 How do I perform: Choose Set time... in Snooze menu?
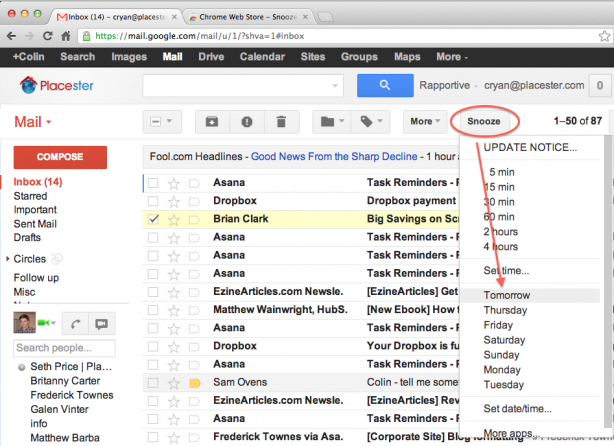(506, 271)
